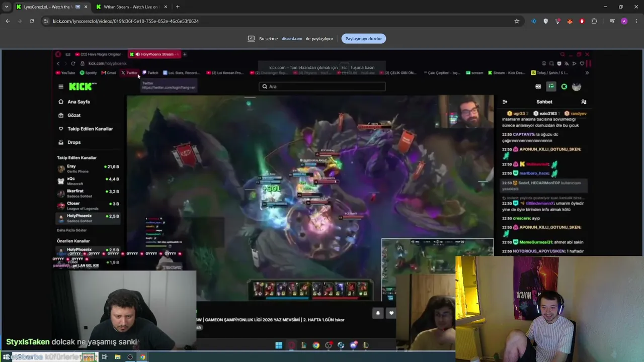Switch to the HolyPhoenix Stream tab

[154, 54]
